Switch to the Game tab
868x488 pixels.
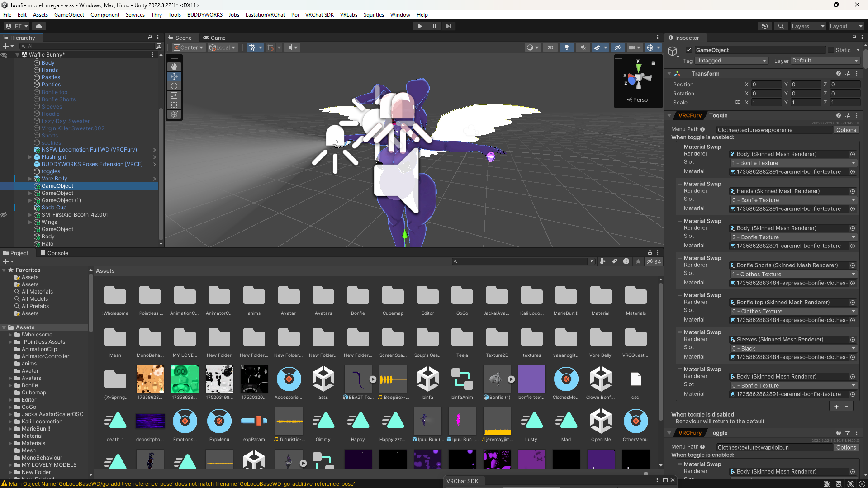click(x=214, y=38)
